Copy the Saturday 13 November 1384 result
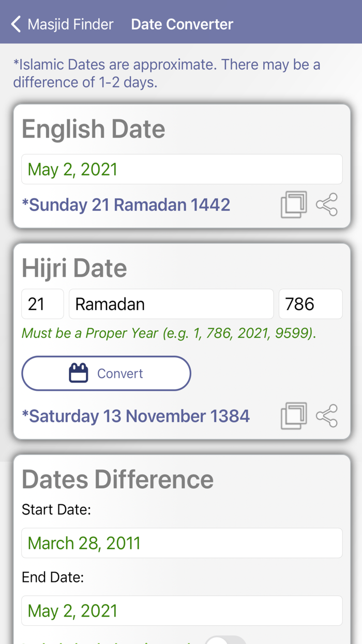The height and width of the screenshot is (644, 362). [293, 416]
